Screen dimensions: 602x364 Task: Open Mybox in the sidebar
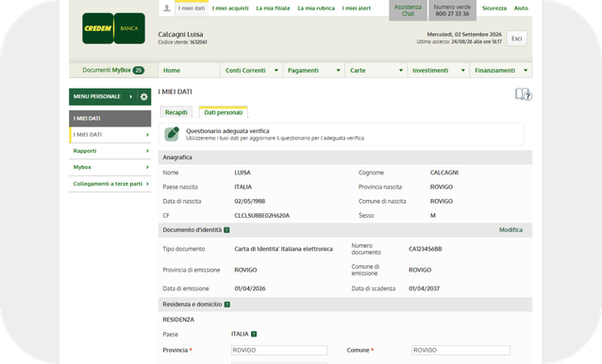pos(109,167)
